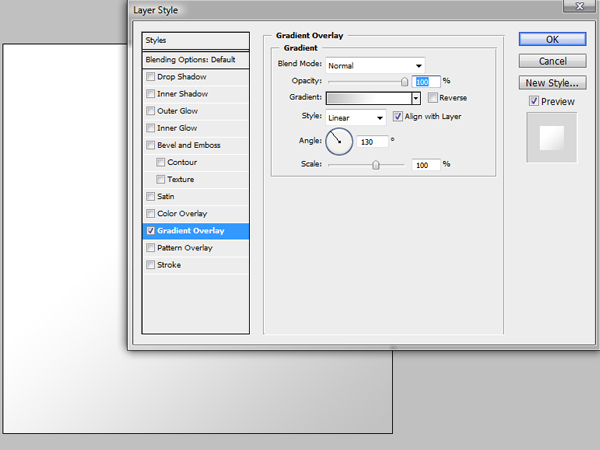Uncheck the Gradient Overlay checkbox
Screen dimensions: 600x450
[150, 231]
